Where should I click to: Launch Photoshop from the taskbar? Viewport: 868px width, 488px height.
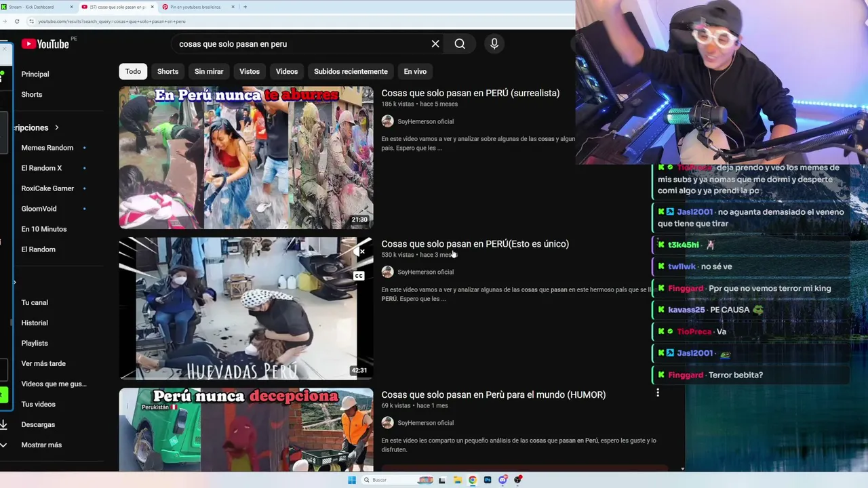tap(487, 480)
